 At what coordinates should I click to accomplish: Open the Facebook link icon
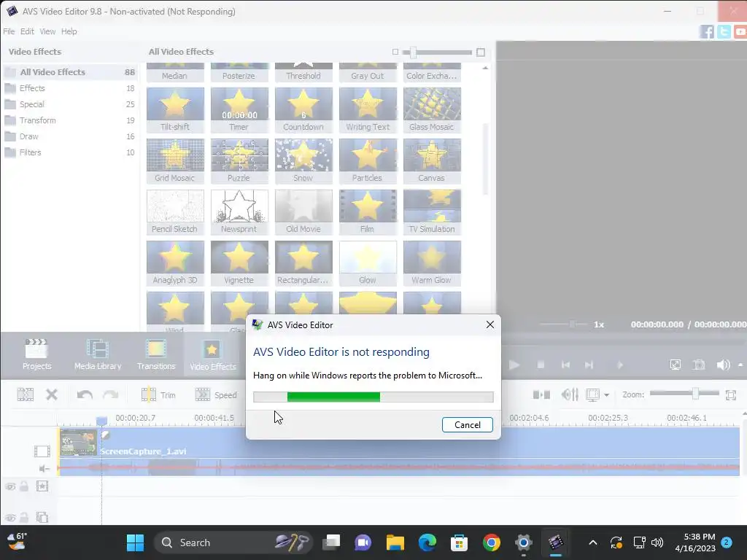[707, 32]
